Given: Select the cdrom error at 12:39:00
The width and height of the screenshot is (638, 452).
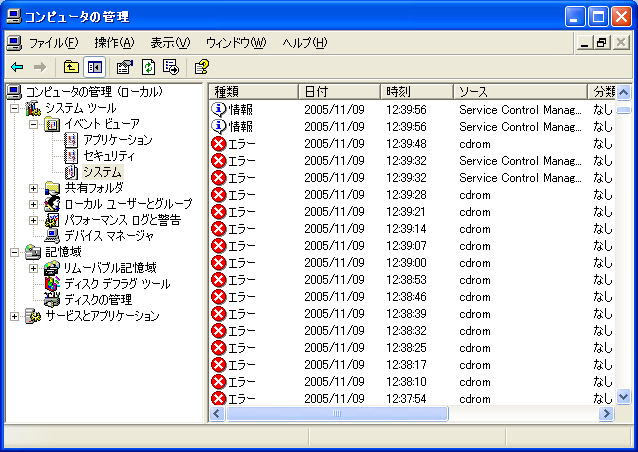Looking at the screenshot, I should coord(413,263).
